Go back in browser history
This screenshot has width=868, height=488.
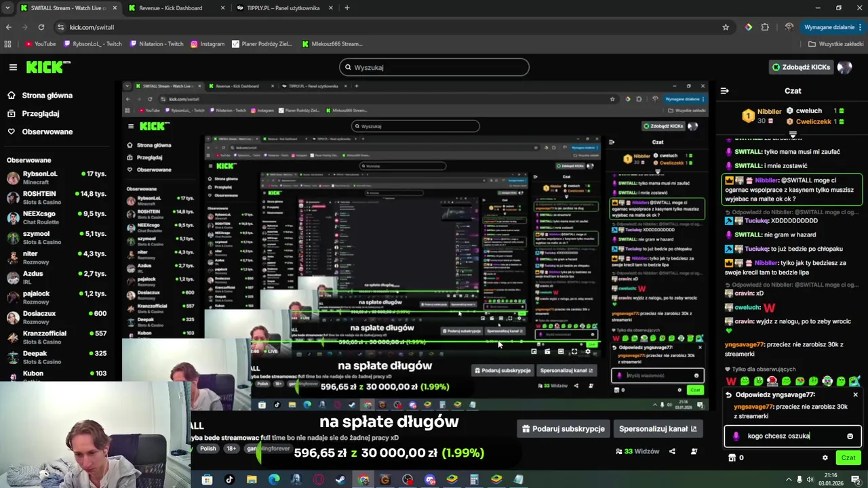(8, 27)
